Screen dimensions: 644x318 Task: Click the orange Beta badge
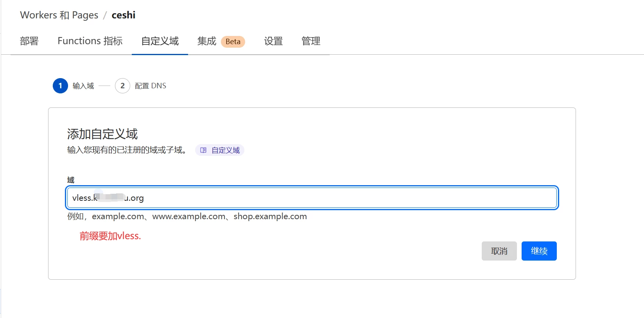tap(233, 41)
